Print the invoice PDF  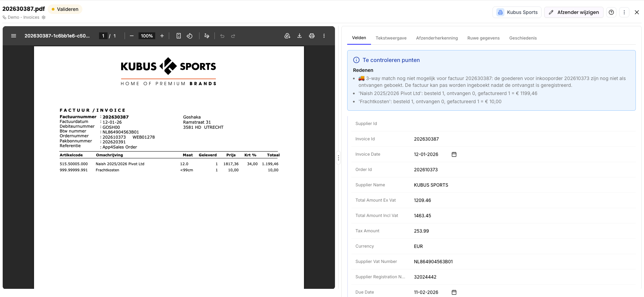312,36
